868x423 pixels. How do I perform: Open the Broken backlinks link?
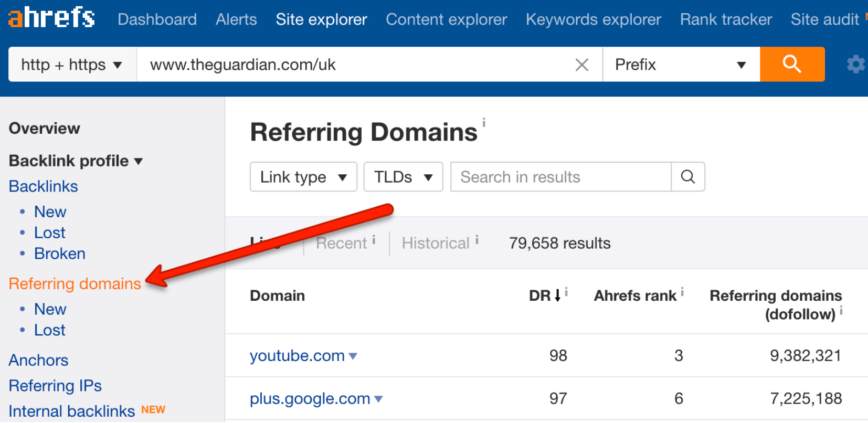59,253
